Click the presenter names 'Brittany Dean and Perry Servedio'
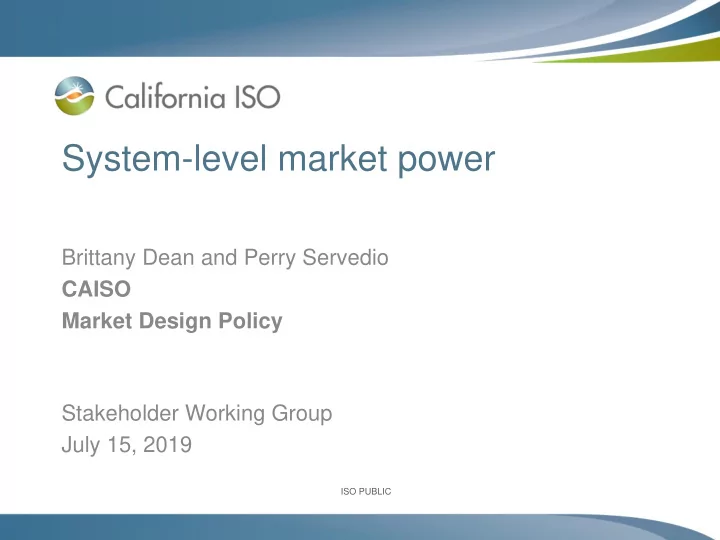This screenshot has height=540, width=720. [x=225, y=258]
